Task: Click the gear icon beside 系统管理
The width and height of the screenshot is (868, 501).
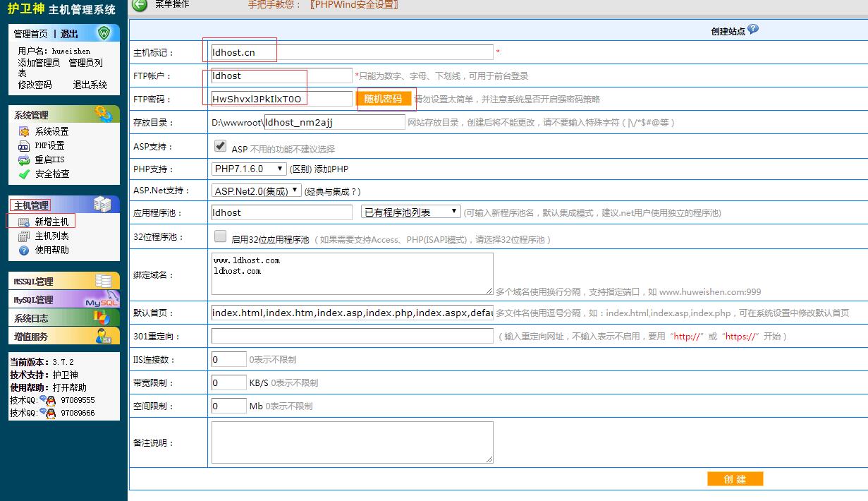Action: point(104,114)
